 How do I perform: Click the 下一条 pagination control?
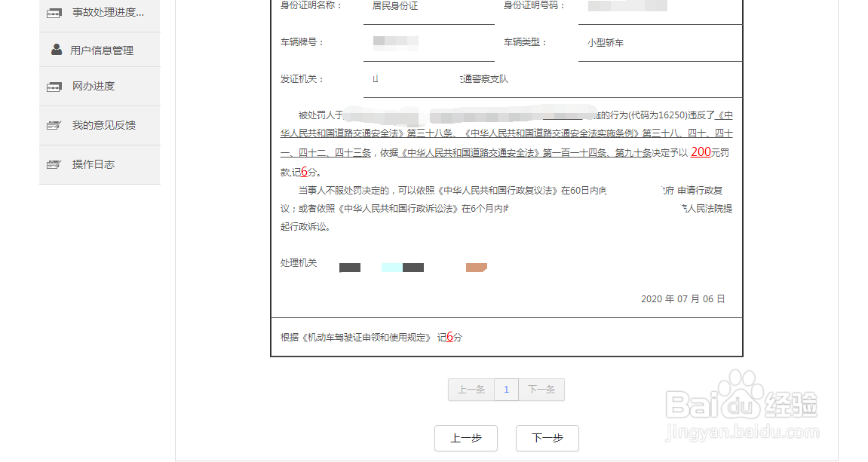coord(541,390)
